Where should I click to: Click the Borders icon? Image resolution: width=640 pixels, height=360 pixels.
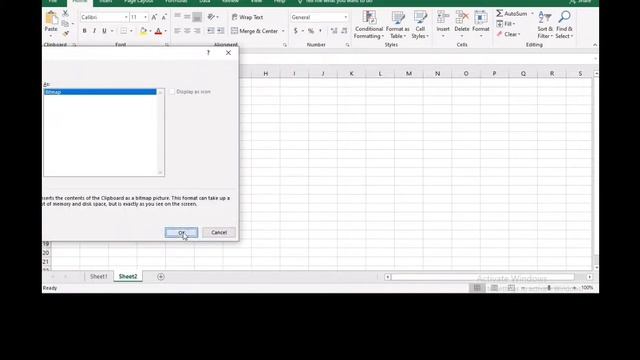pyautogui.click(x=123, y=31)
